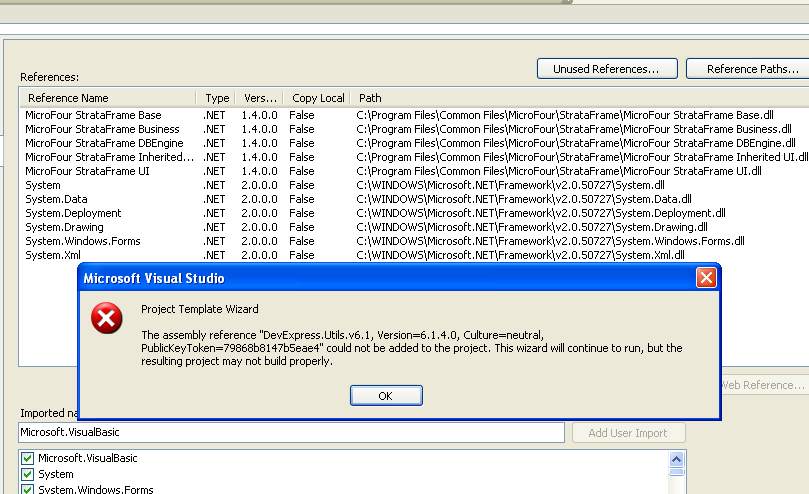809x494 pixels.
Task: Toggle the System.Windows.Forms namespace checkbox
Action: pos(27,489)
